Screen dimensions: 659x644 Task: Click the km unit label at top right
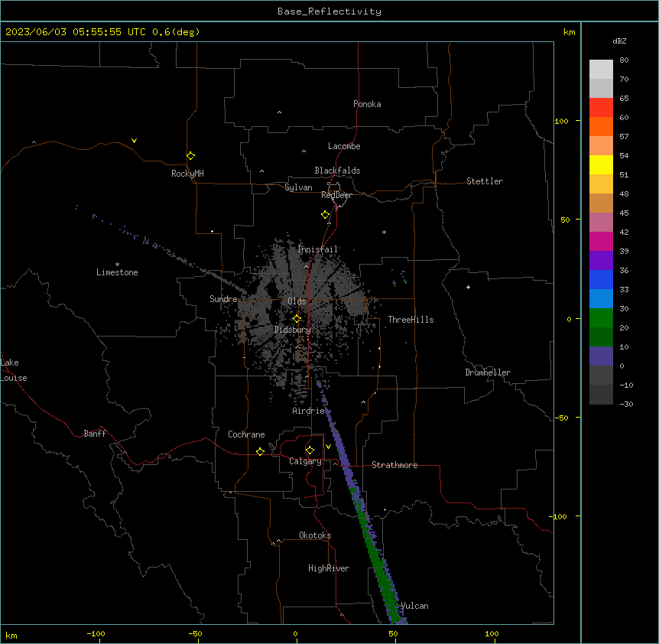coord(570,32)
